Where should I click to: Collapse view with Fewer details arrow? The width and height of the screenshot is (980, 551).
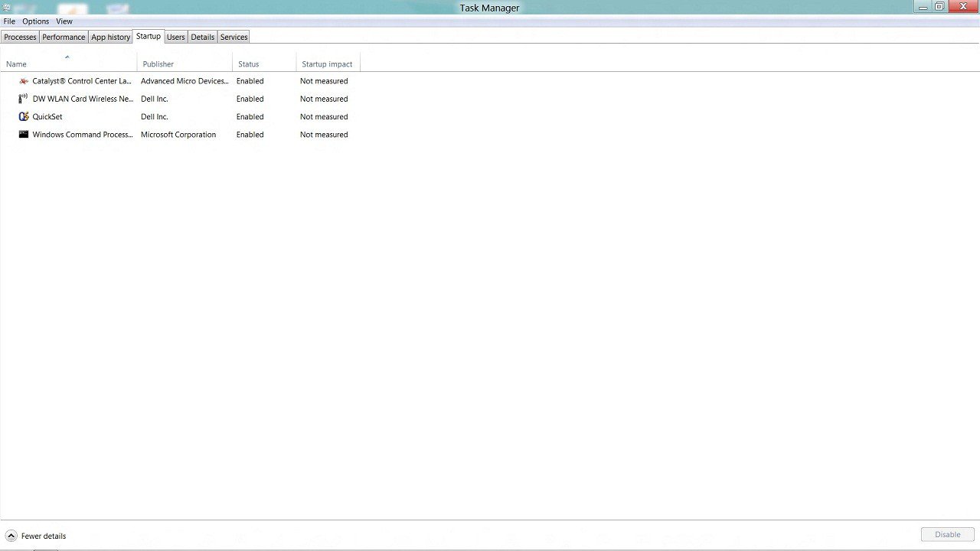(11, 536)
